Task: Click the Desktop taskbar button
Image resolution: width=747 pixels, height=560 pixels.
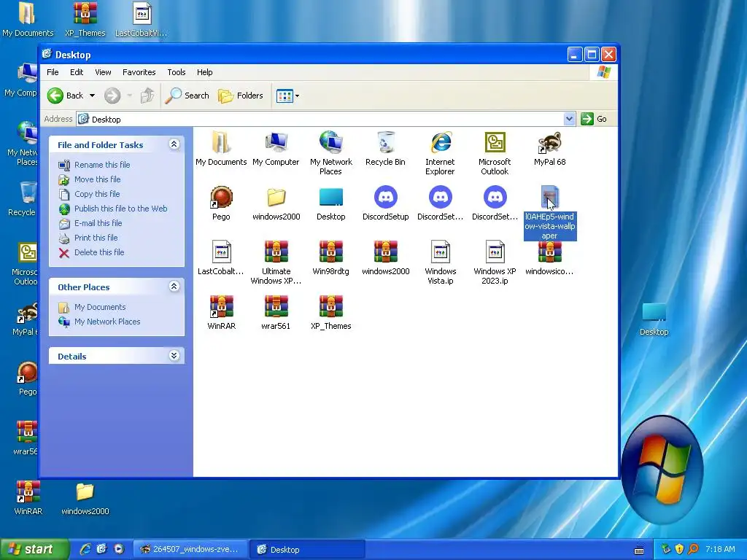Action: [308, 550]
